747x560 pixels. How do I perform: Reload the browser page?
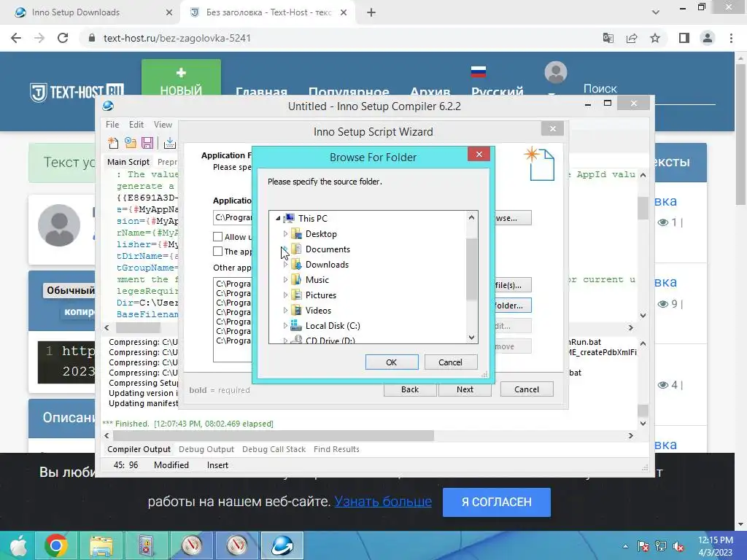pos(63,38)
